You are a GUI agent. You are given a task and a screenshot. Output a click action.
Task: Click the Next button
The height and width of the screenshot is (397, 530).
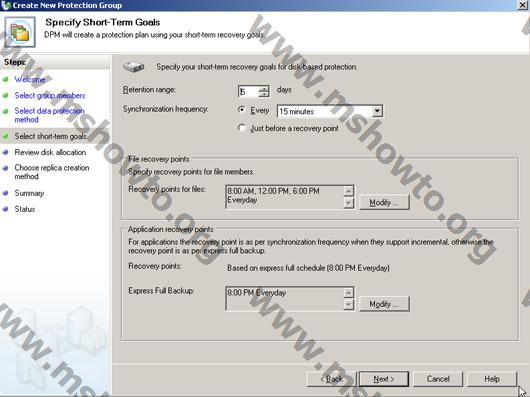click(384, 379)
